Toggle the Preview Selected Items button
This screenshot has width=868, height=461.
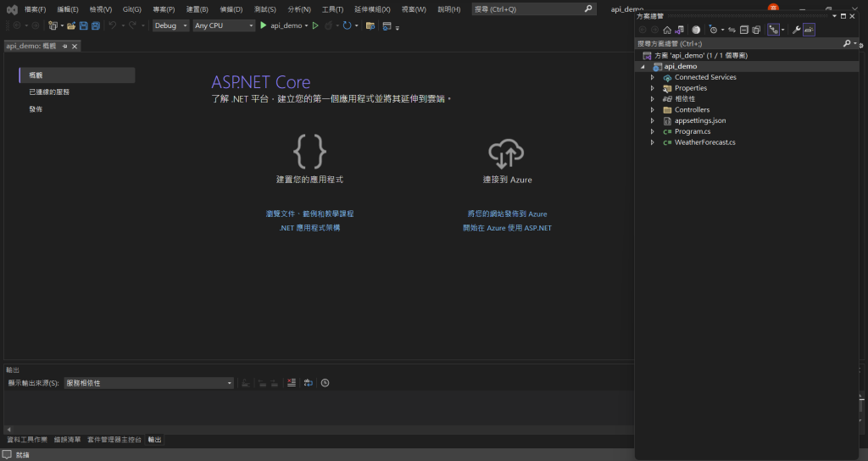(809, 30)
